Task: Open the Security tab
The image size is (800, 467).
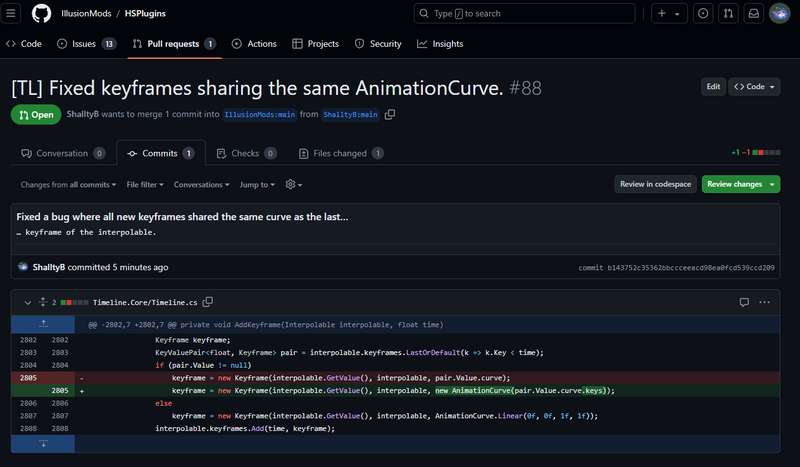Action: pos(378,44)
